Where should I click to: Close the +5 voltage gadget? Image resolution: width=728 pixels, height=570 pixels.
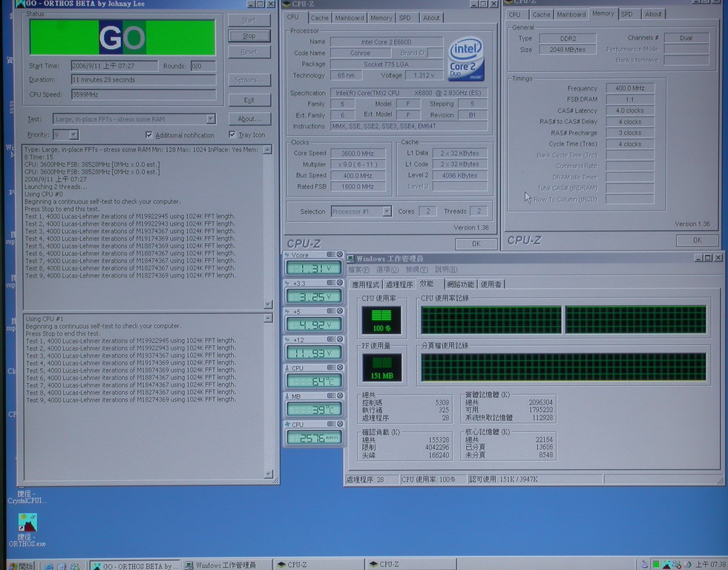point(339,311)
